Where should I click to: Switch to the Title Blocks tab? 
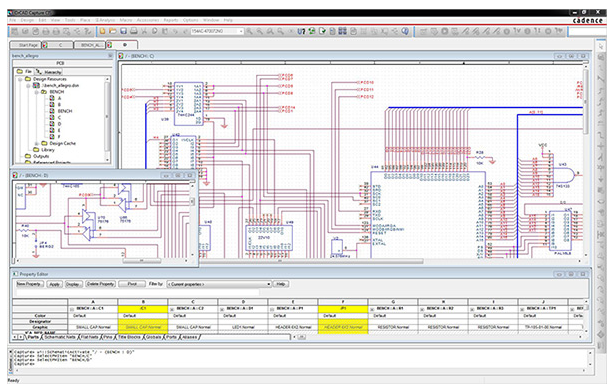pos(130,337)
